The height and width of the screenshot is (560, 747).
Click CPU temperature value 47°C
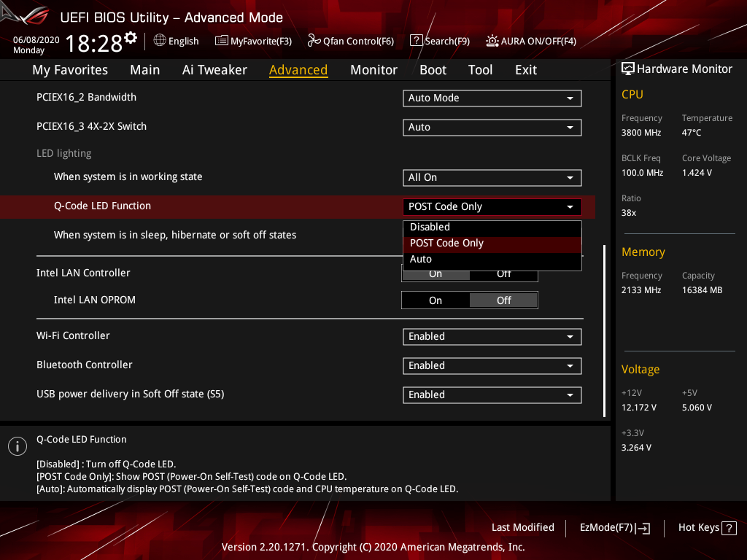coord(692,133)
